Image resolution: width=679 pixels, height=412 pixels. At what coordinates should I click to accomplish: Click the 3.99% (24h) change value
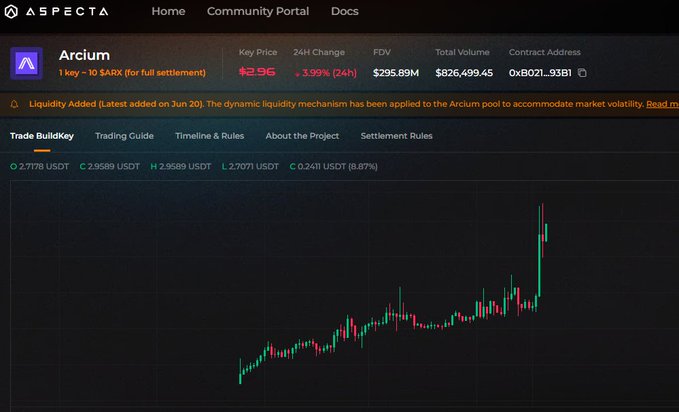click(326, 73)
